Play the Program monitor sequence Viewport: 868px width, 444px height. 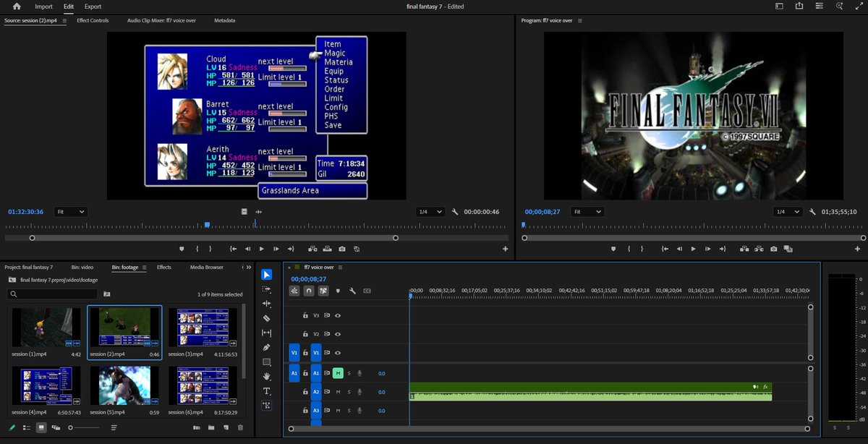pos(694,249)
